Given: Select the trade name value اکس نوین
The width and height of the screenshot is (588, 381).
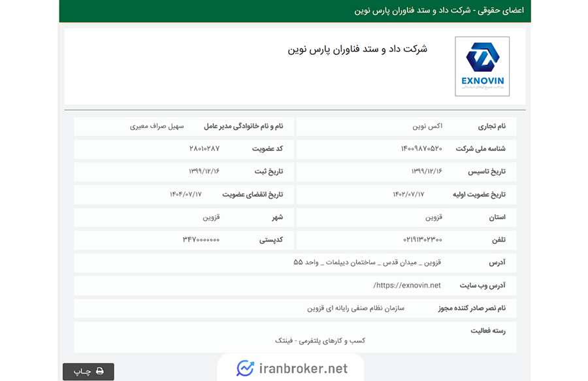Looking at the screenshot, I should coord(427,126).
